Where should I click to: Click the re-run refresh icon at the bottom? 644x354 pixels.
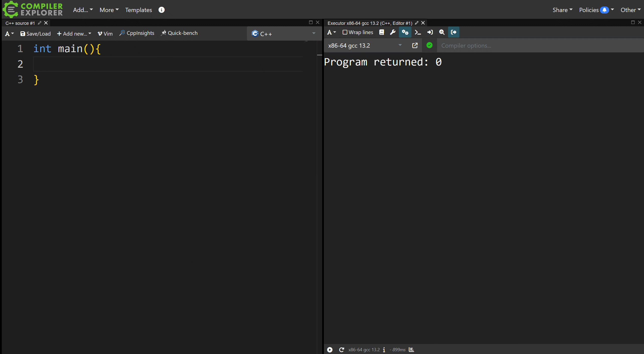click(x=341, y=350)
